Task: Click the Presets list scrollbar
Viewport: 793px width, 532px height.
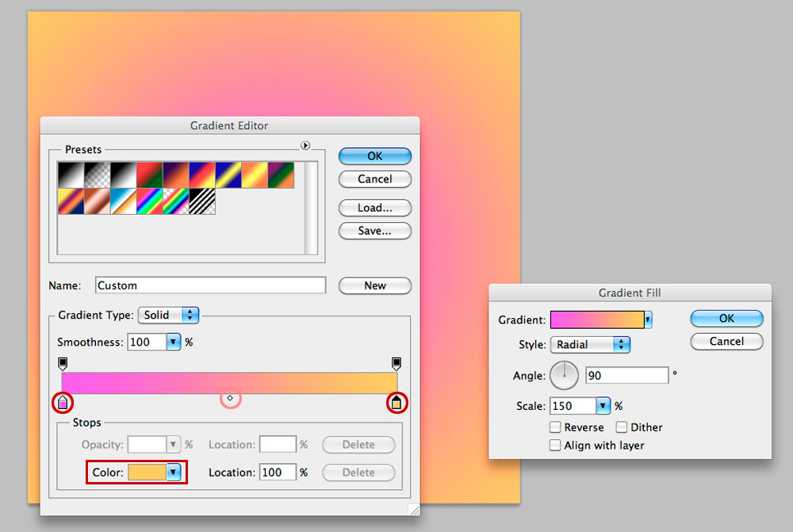Action: 311,208
